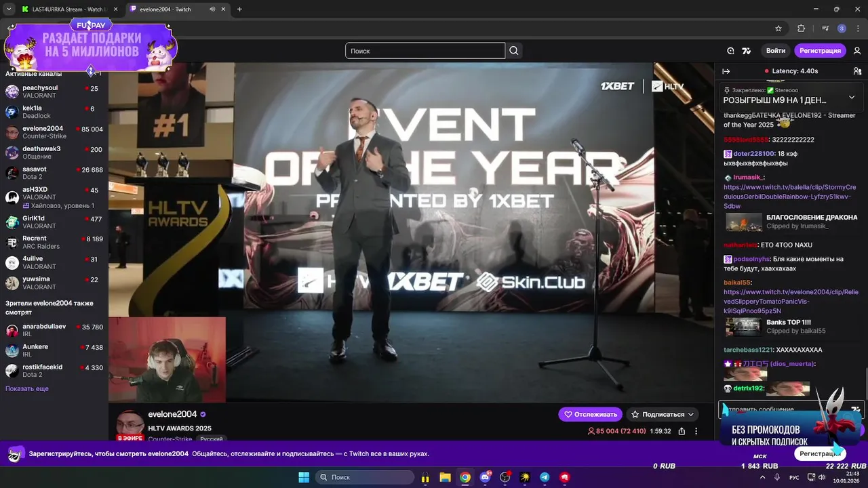Image resolution: width=868 pixels, height=488 pixels.
Task: Open GirlK1d channel in sidebar
Action: click(54, 222)
